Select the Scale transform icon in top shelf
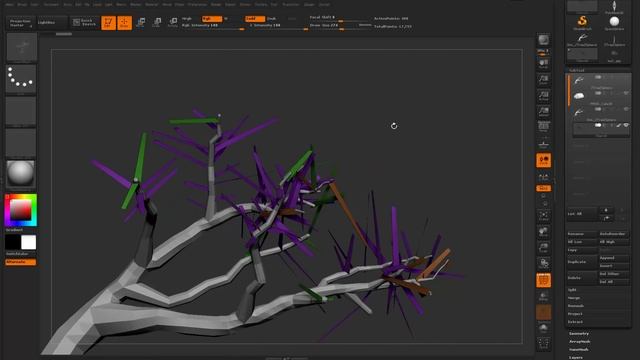 pos(157,22)
